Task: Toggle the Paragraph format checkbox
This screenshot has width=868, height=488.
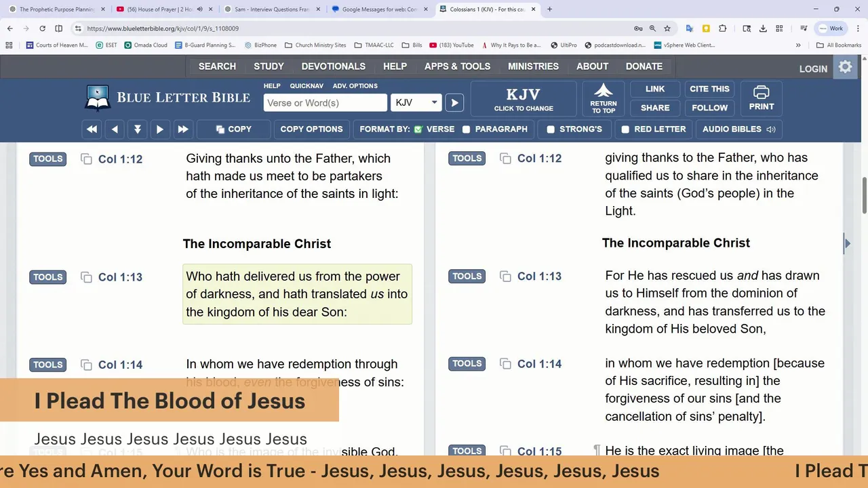Action: (x=467, y=129)
